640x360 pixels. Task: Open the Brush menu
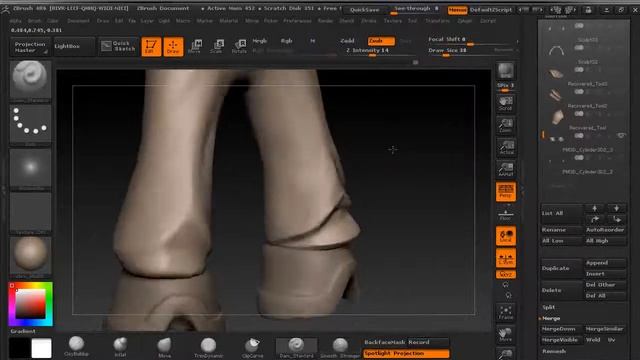(34, 20)
